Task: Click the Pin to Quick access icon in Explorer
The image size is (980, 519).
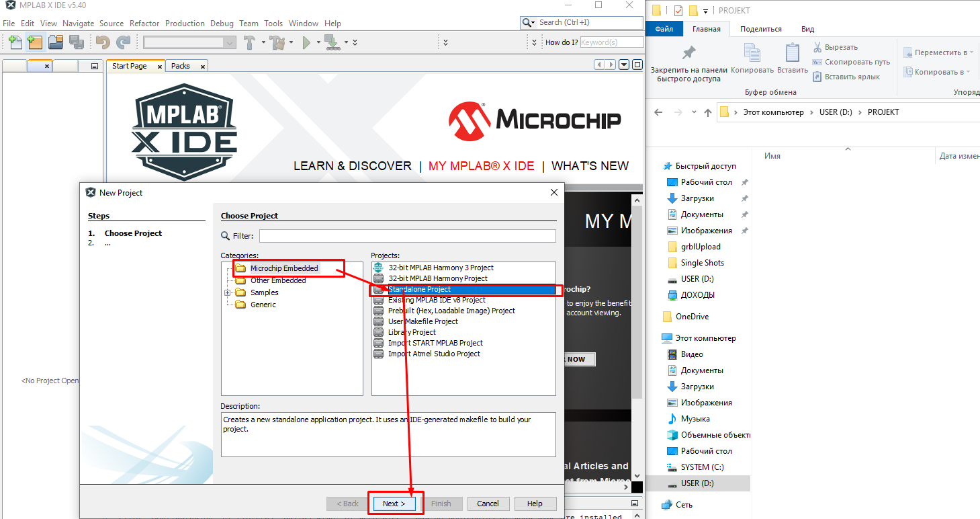Action: pos(688,54)
